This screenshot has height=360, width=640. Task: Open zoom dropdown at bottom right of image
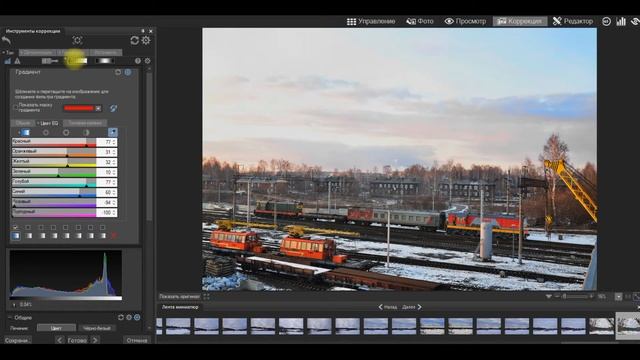(618, 297)
